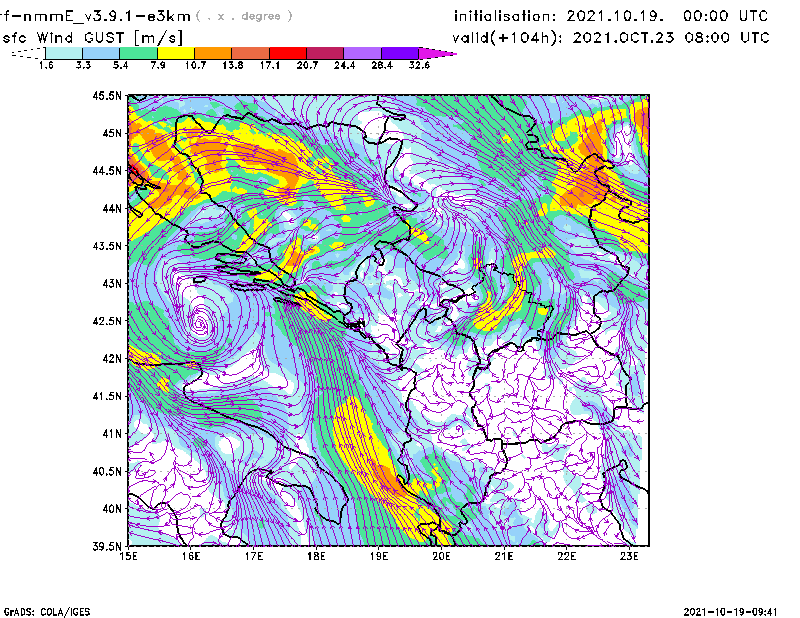800x618 pixels.
Task: Click the dashed white arrow at colorbar start
Action: pyautogui.click(x=28, y=53)
